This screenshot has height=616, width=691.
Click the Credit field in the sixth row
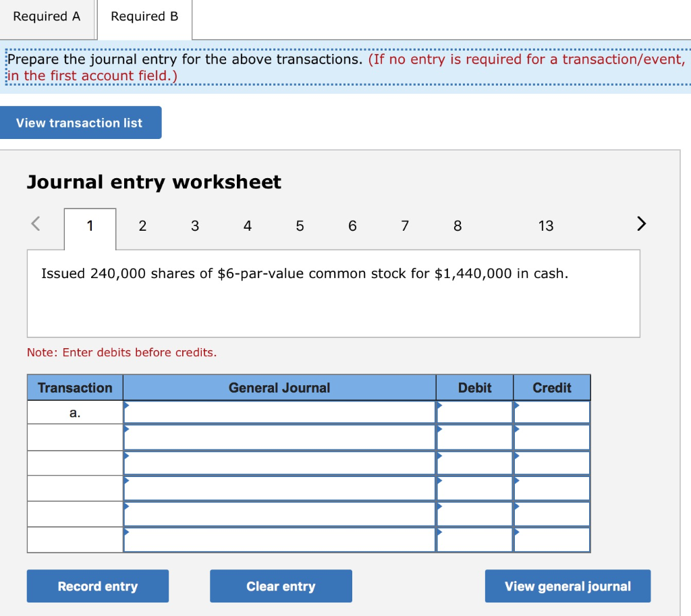(552, 539)
